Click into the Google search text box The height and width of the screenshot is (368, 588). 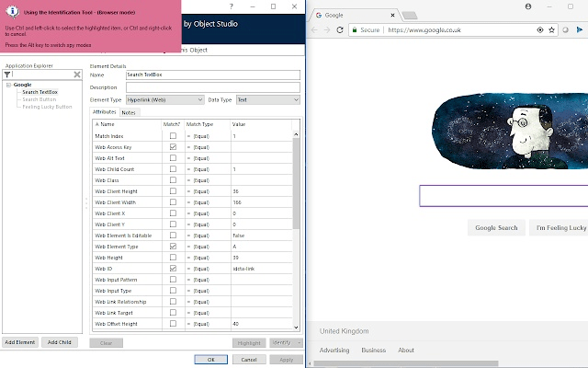[x=503, y=196]
